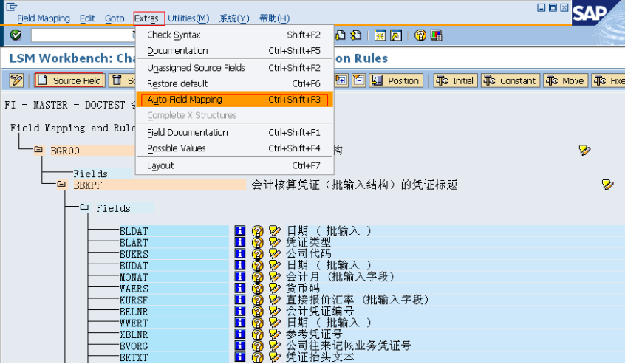625x364 pixels.
Task: Select the KURSF field row
Action: 174,300
